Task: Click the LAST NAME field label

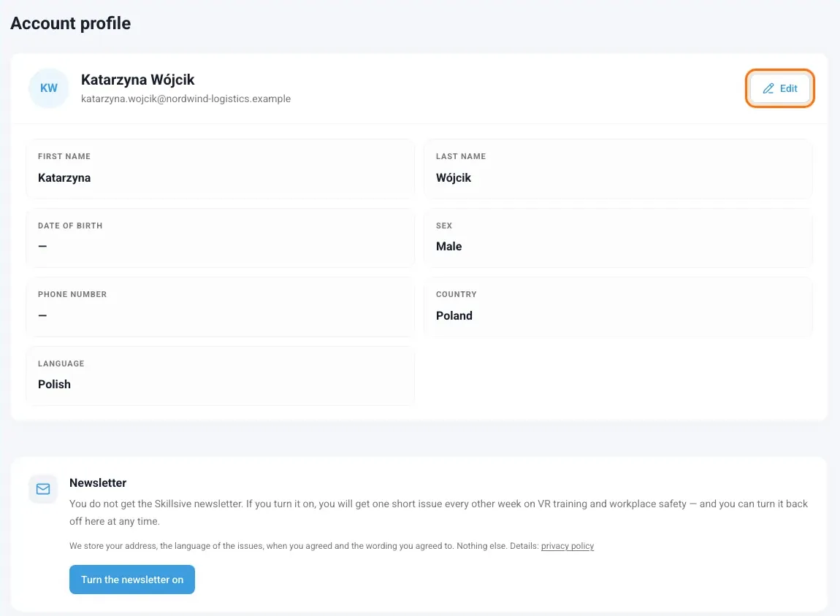Action: tap(461, 156)
